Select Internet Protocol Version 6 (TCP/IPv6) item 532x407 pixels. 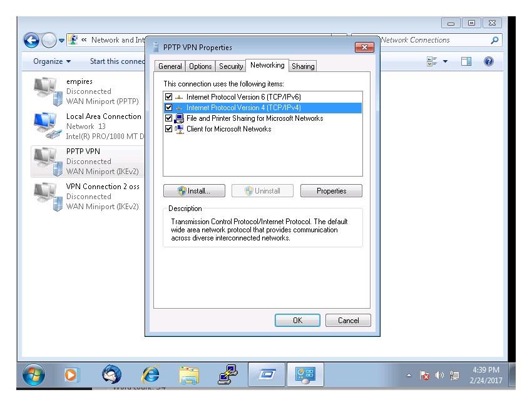[243, 97]
